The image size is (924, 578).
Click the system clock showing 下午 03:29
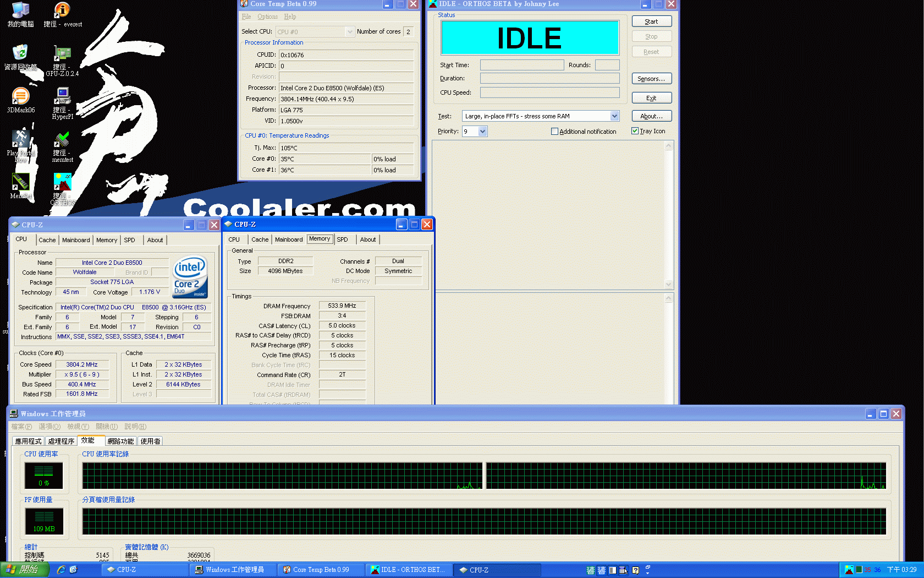pos(902,570)
